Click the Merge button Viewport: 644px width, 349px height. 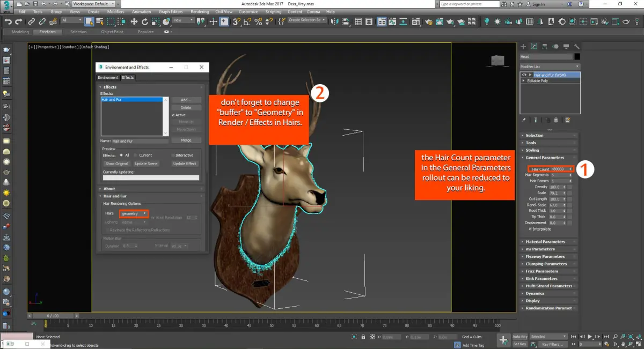(x=186, y=140)
